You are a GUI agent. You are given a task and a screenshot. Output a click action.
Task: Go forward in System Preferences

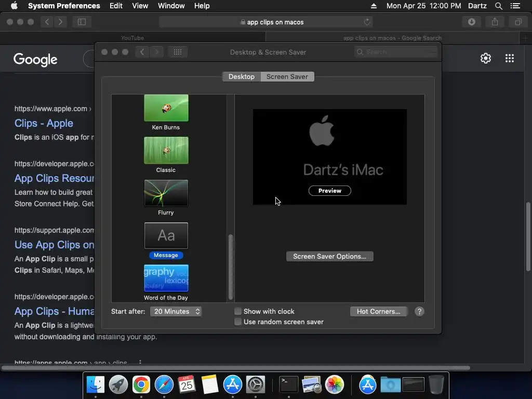tap(156, 52)
